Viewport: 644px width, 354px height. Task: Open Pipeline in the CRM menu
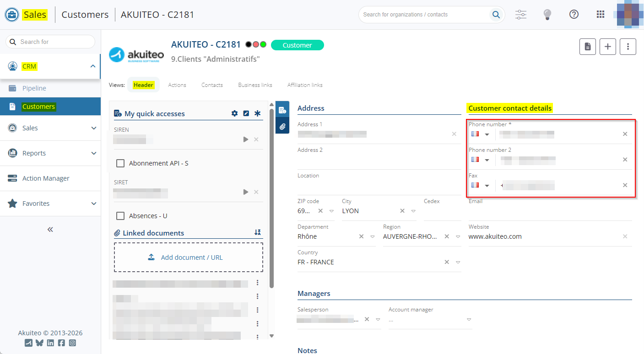click(34, 88)
